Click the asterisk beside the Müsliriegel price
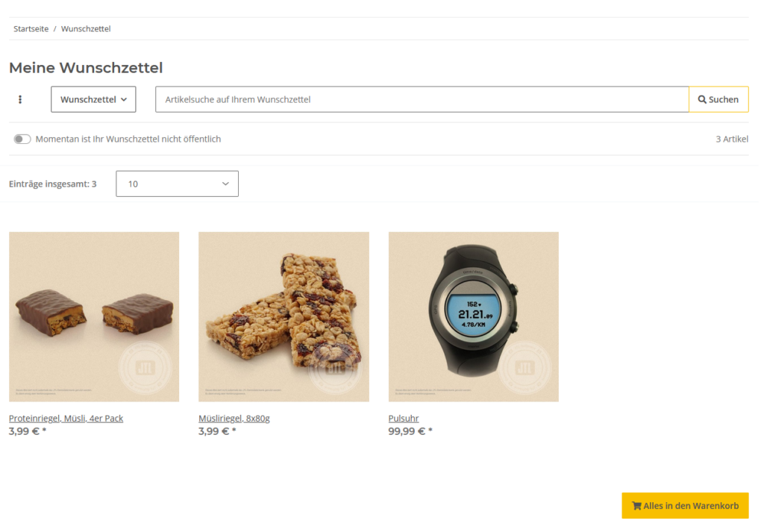764x532 pixels. click(234, 431)
